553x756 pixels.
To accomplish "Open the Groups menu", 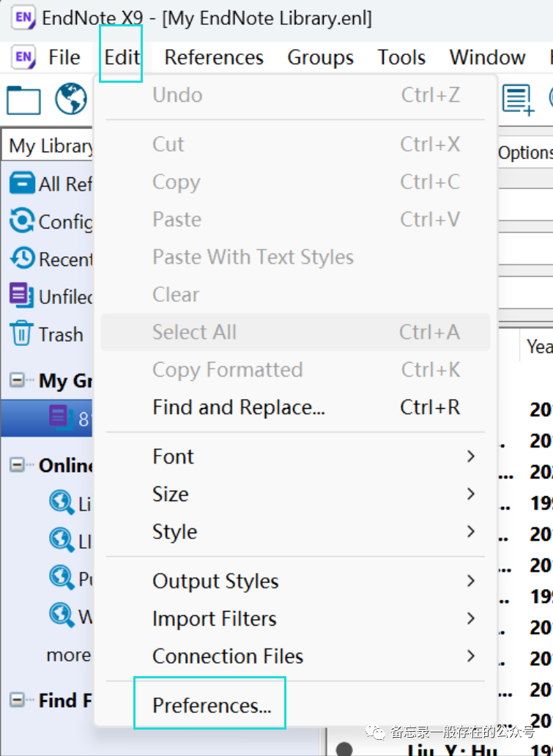I will (x=320, y=57).
